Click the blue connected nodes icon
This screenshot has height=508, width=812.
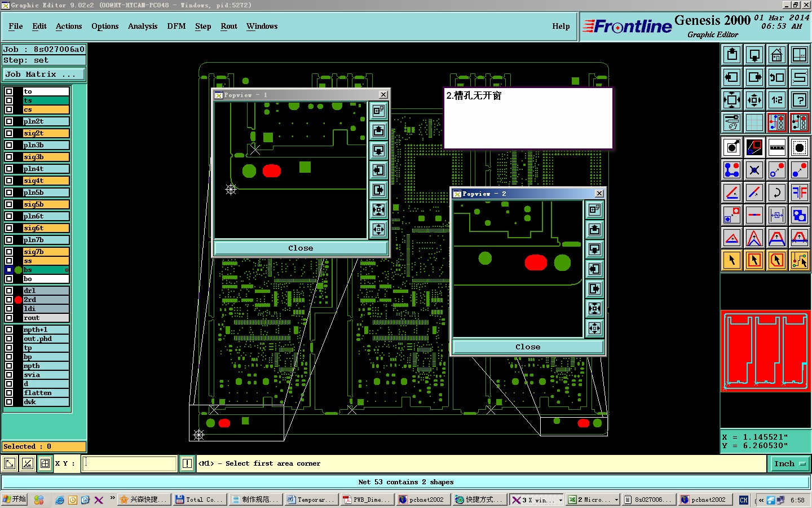732,170
